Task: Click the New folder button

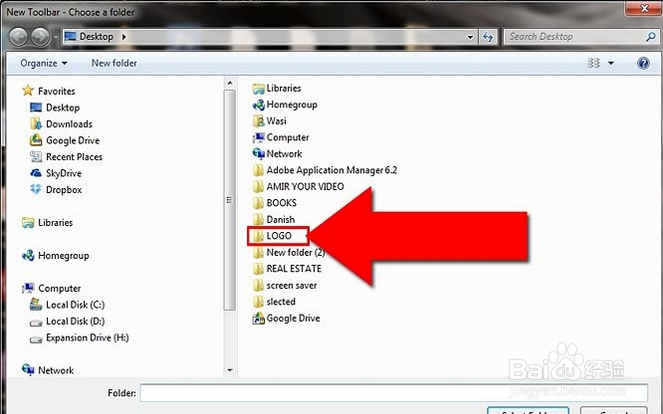Action: 114,63
